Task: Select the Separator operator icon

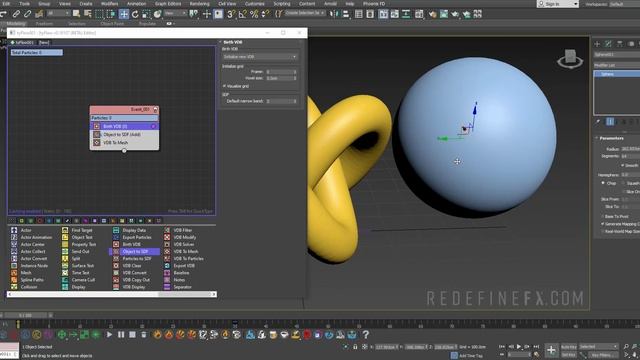Action: pos(167,287)
